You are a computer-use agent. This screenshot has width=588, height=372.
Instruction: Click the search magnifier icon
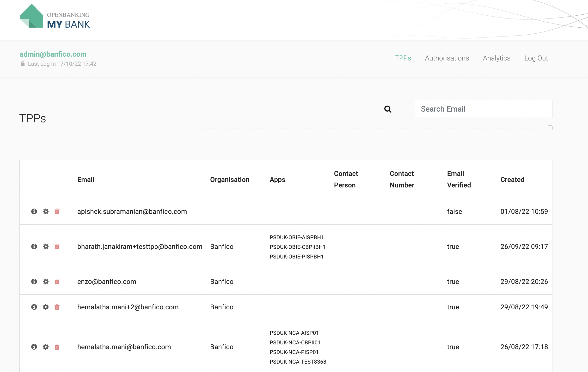pyautogui.click(x=388, y=109)
